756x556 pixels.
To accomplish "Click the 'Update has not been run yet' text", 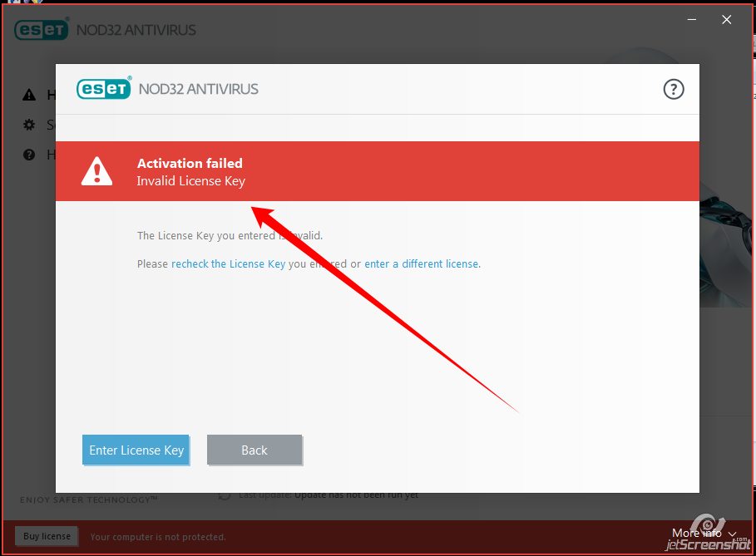I will tap(356, 494).
